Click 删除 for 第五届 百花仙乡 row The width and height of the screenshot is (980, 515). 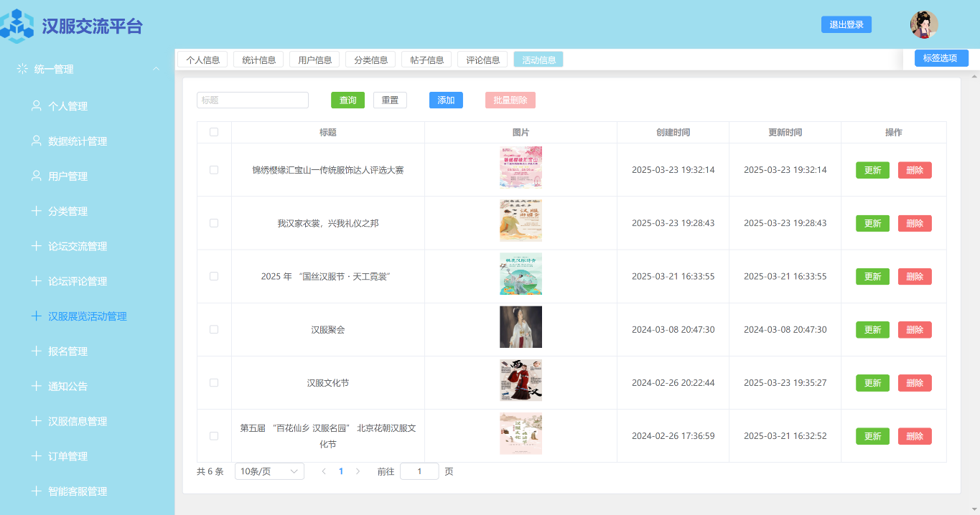pos(915,435)
